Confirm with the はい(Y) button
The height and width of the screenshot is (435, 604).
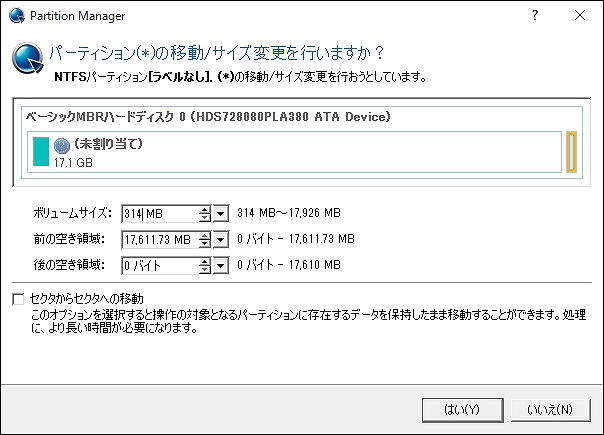click(x=463, y=410)
